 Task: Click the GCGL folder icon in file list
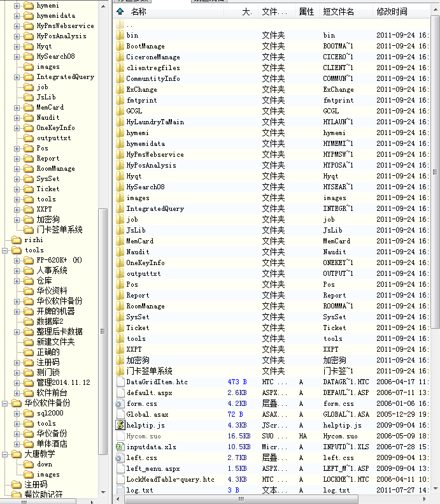pyautogui.click(x=120, y=111)
